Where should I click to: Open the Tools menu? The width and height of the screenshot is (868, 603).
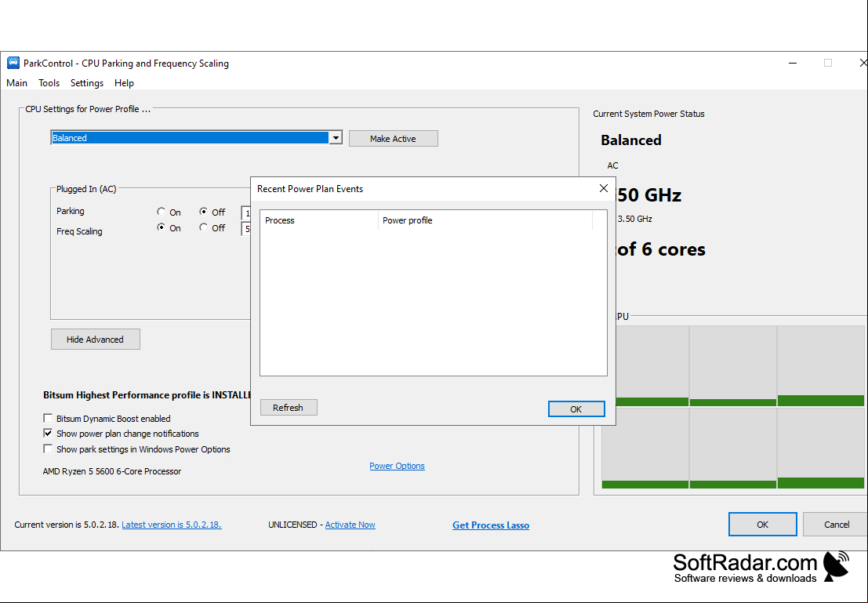(49, 83)
